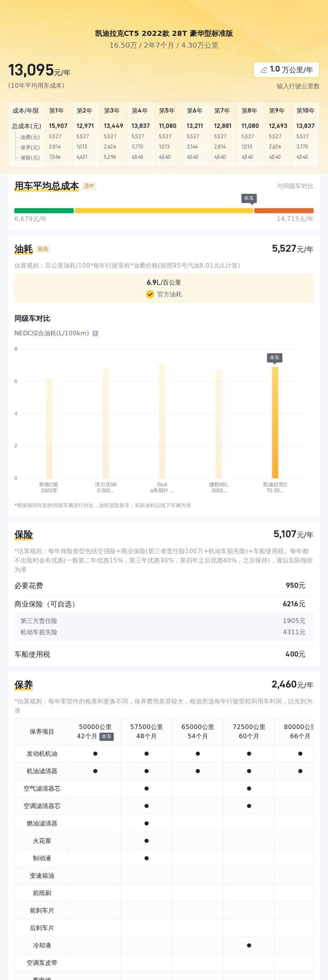Click the 捷豹XEL bar in the chart
The width and height of the screenshot is (328, 980).
pyautogui.click(x=219, y=424)
